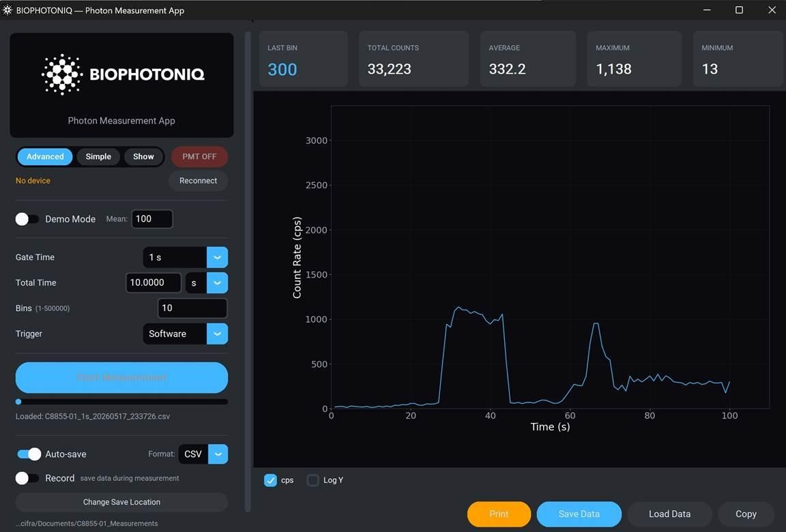Click the Time (s) axis label
The height and width of the screenshot is (532, 786).
550,427
